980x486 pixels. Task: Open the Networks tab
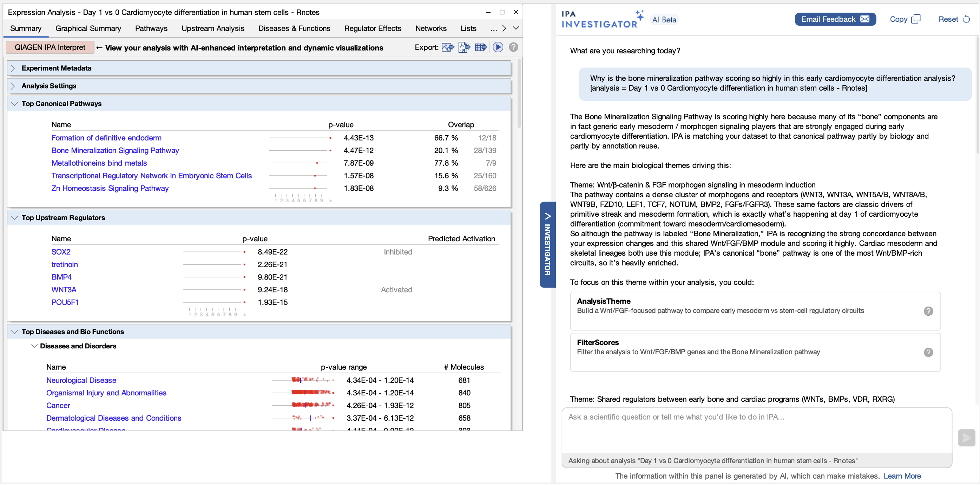[x=431, y=28]
